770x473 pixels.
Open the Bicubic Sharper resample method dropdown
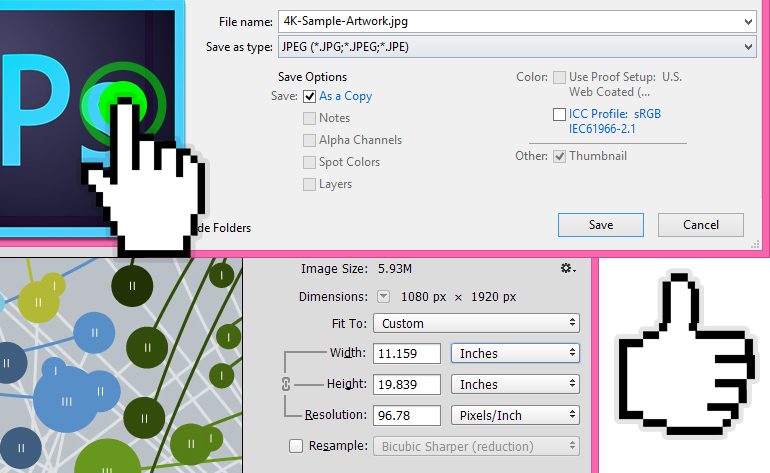476,446
